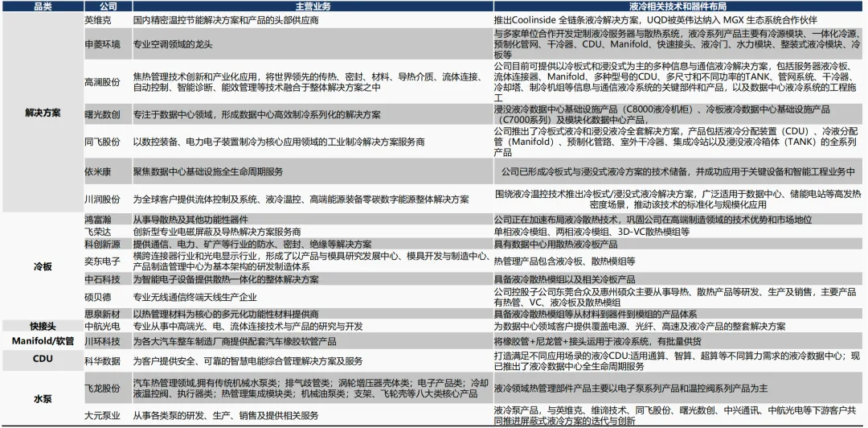Viewport: 868px width, 428px height.
Task: Select the Manifold/软管 category cell
Action: pos(42,340)
